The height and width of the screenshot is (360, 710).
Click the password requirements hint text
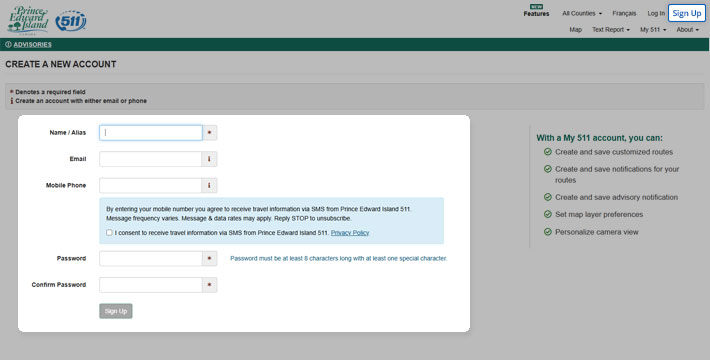click(338, 259)
